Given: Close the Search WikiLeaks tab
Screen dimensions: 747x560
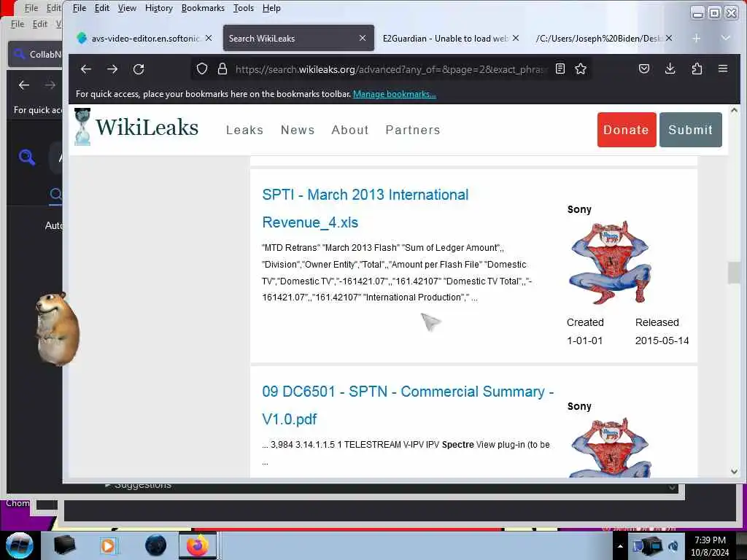Looking at the screenshot, I should pos(363,38).
